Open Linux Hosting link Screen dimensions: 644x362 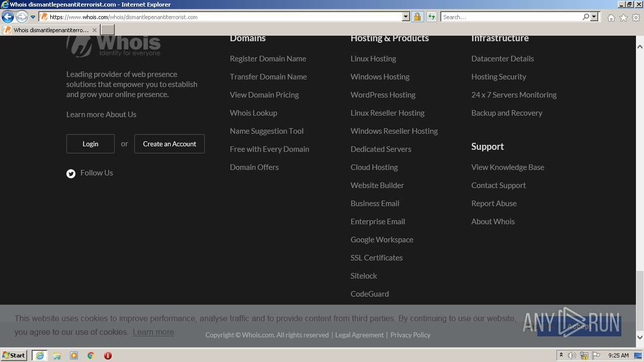[373, 59]
